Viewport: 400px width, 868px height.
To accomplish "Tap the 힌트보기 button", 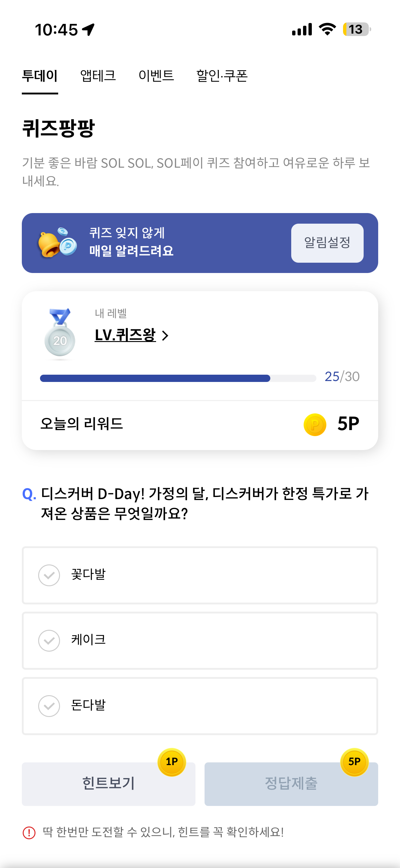I will (108, 784).
